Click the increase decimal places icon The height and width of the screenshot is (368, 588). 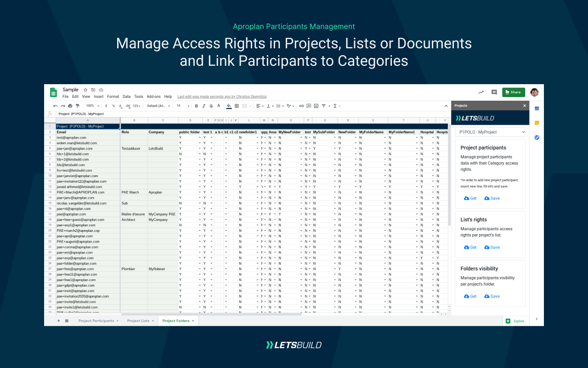click(x=128, y=106)
